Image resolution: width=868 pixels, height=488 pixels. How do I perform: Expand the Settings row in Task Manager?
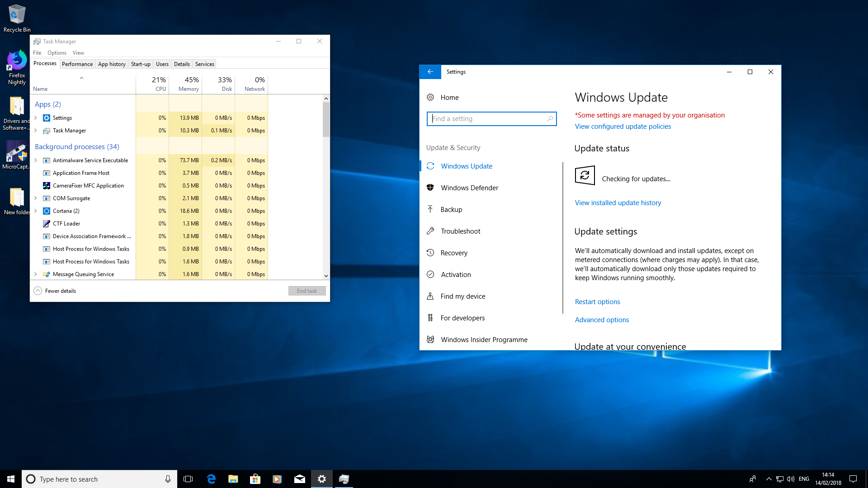click(36, 118)
